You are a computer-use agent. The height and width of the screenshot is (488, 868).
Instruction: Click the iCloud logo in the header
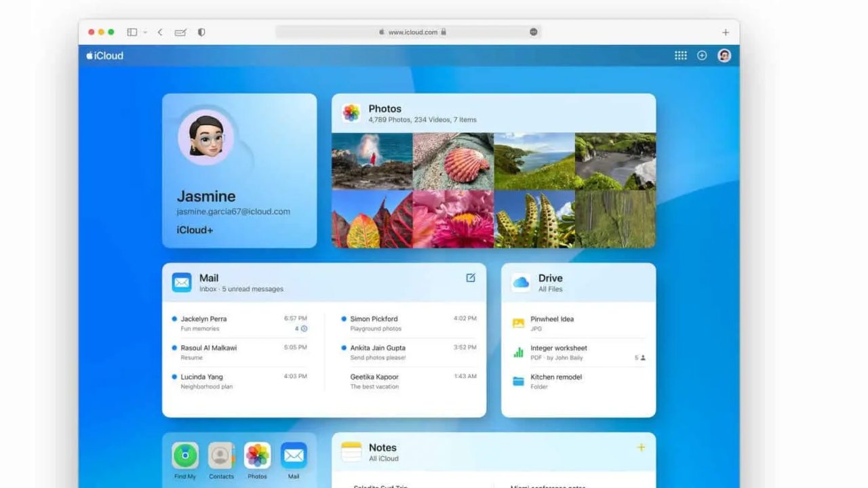[104, 56]
